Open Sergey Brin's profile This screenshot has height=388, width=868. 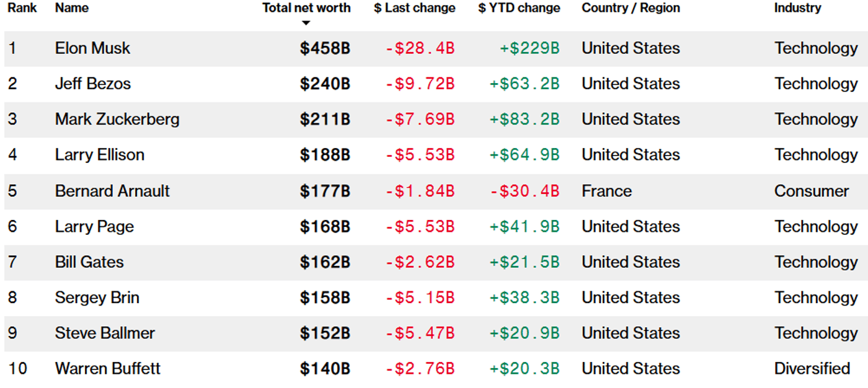click(x=97, y=298)
